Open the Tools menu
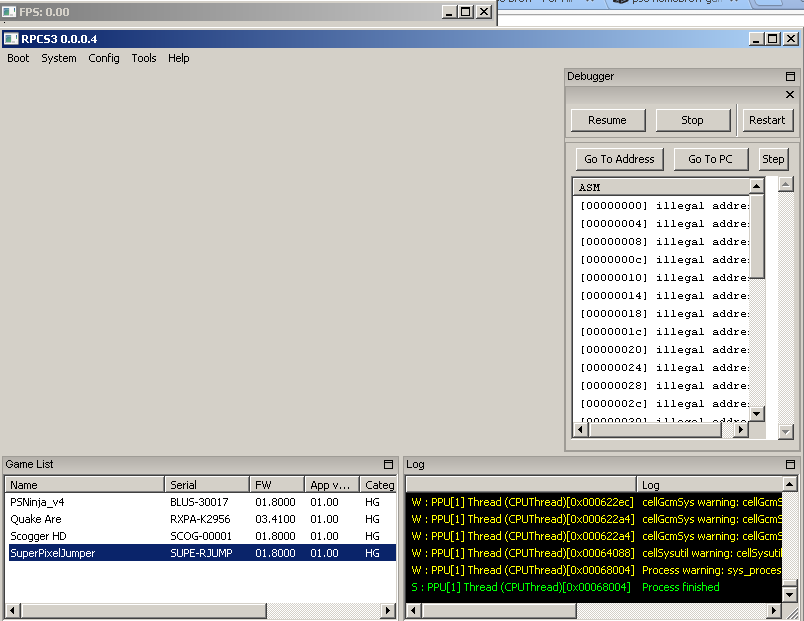 (x=144, y=58)
